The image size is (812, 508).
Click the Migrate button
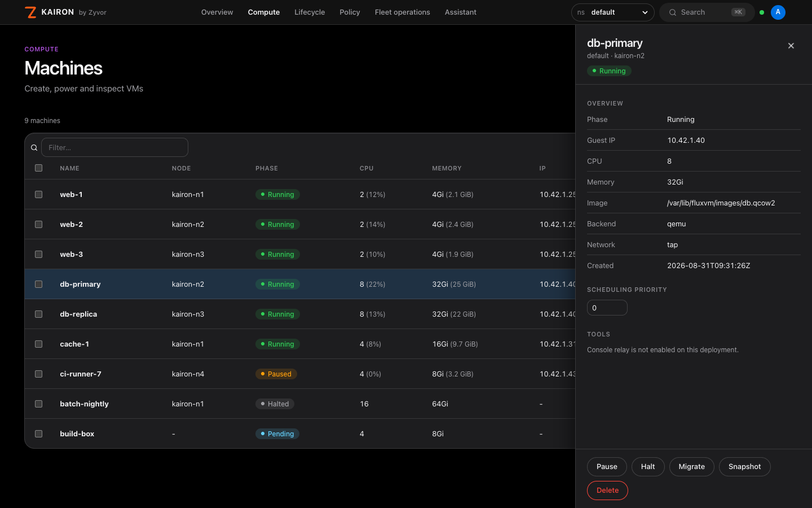point(692,467)
